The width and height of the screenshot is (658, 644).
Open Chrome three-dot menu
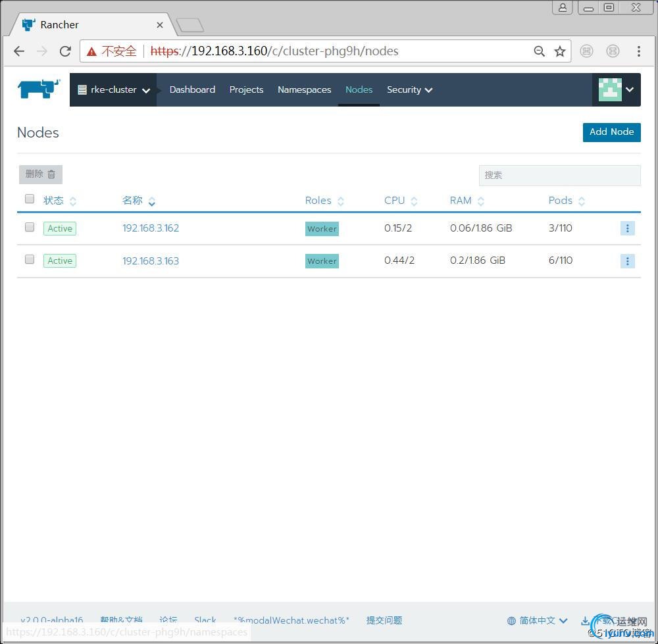[x=639, y=51]
